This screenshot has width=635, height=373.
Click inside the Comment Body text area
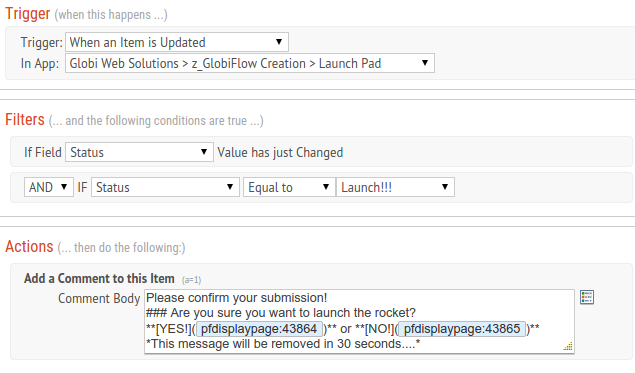[359, 321]
